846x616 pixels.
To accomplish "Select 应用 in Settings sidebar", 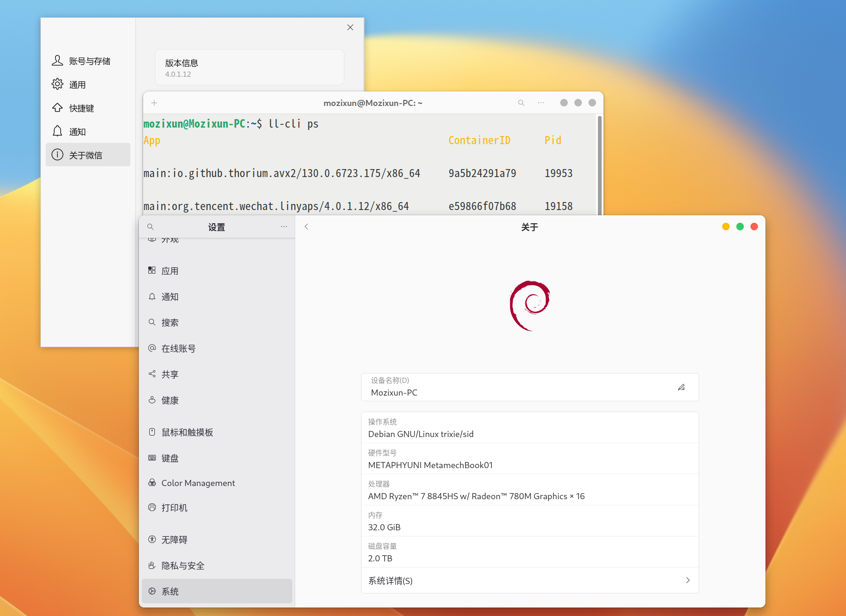I will coord(217,271).
